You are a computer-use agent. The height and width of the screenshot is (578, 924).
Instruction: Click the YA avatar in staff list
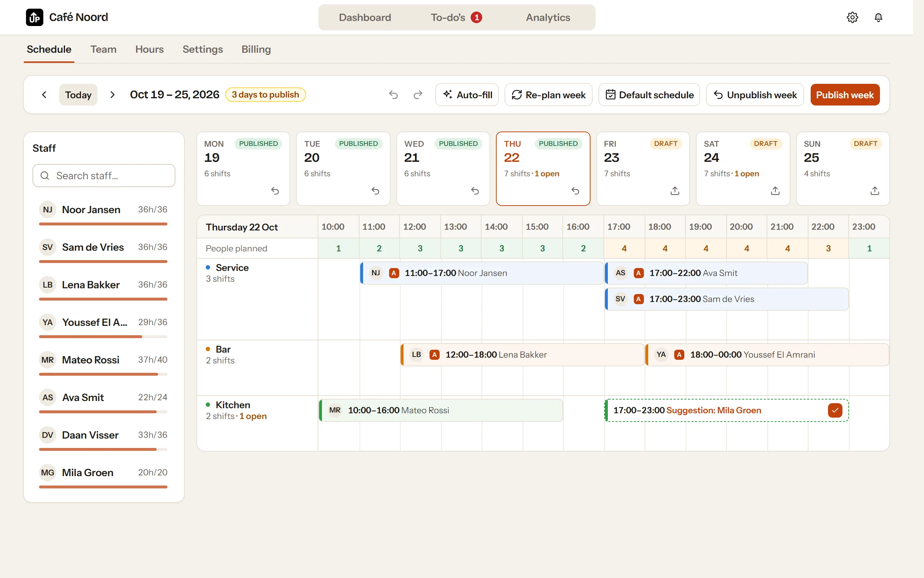click(47, 322)
